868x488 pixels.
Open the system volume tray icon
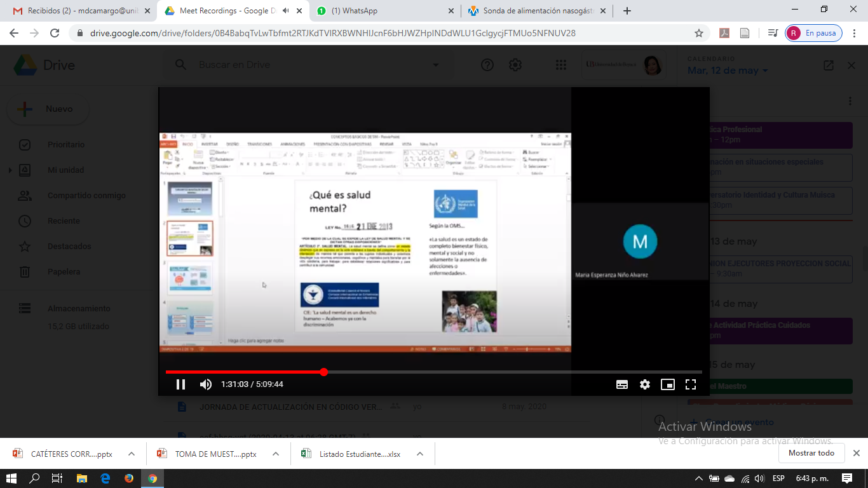tap(759, 478)
